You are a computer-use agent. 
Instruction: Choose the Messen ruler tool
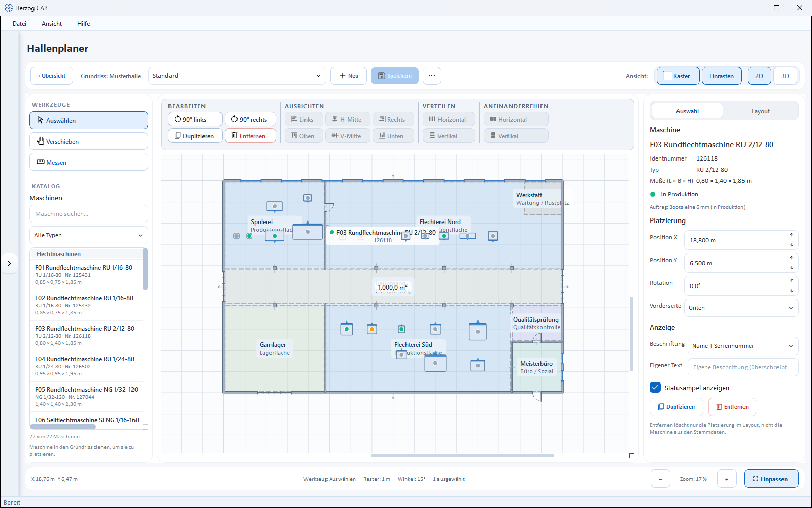(x=89, y=162)
